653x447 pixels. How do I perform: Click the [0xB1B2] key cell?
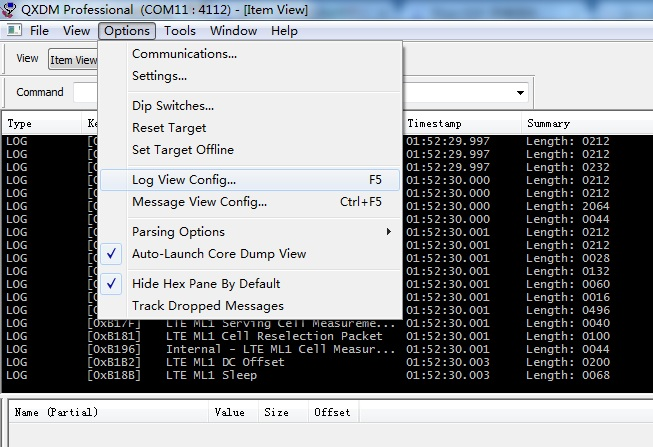pos(114,362)
